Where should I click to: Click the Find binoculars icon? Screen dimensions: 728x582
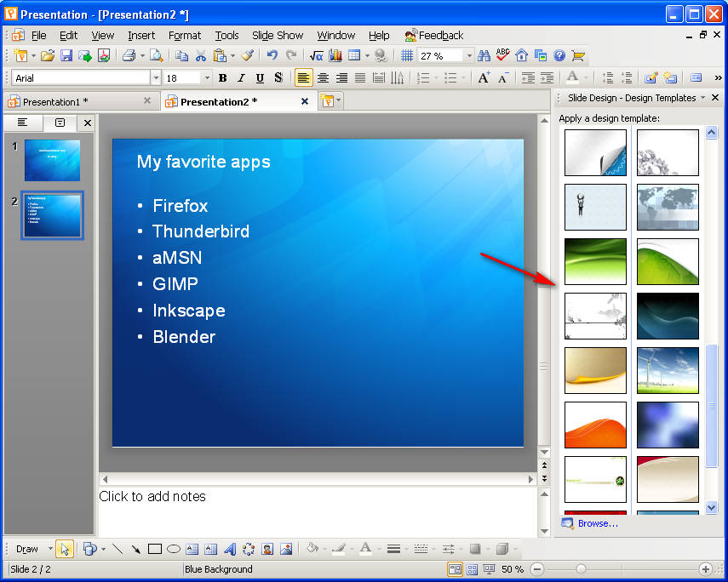tap(484, 56)
